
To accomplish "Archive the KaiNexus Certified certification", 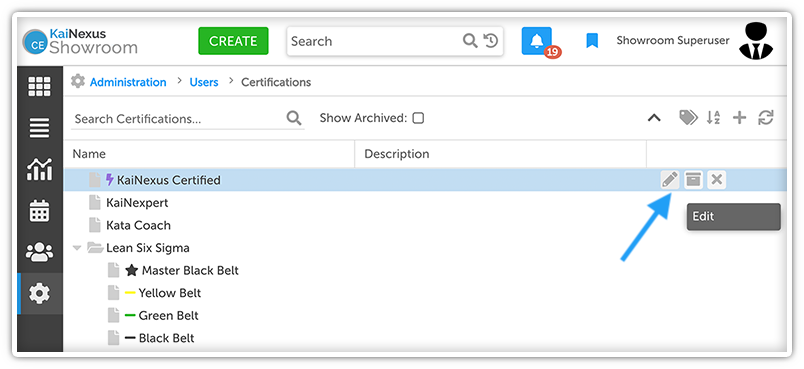I will [x=693, y=180].
